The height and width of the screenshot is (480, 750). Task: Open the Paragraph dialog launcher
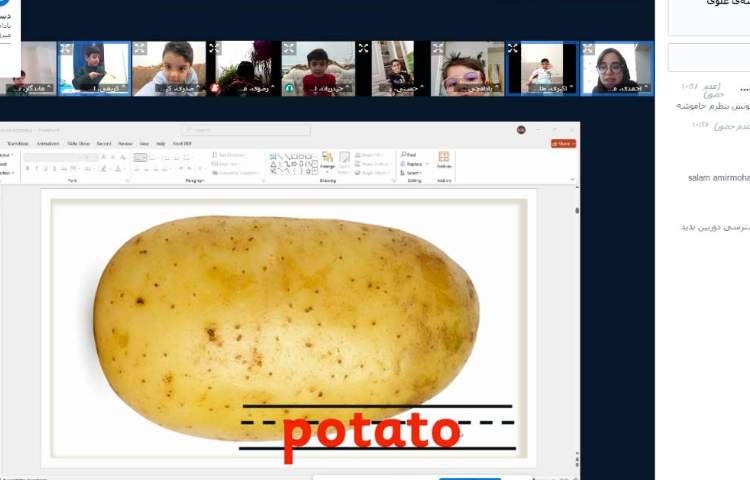tap(263, 181)
